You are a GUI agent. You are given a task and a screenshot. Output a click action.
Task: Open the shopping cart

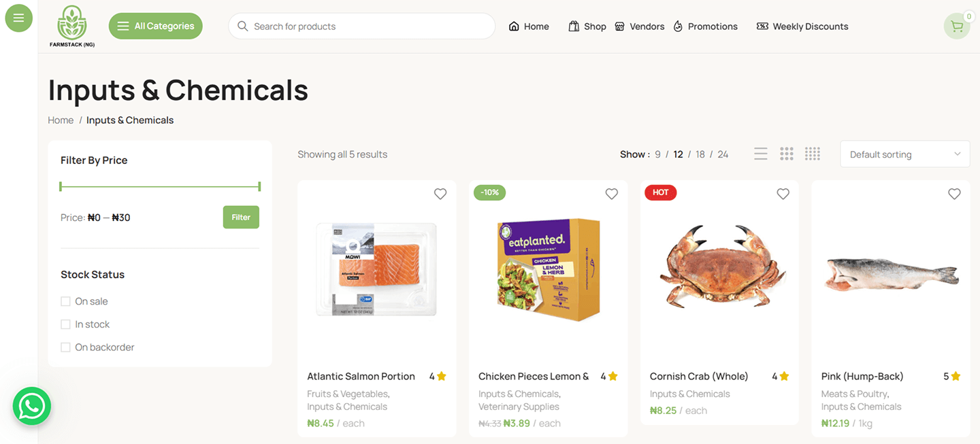coord(956,27)
